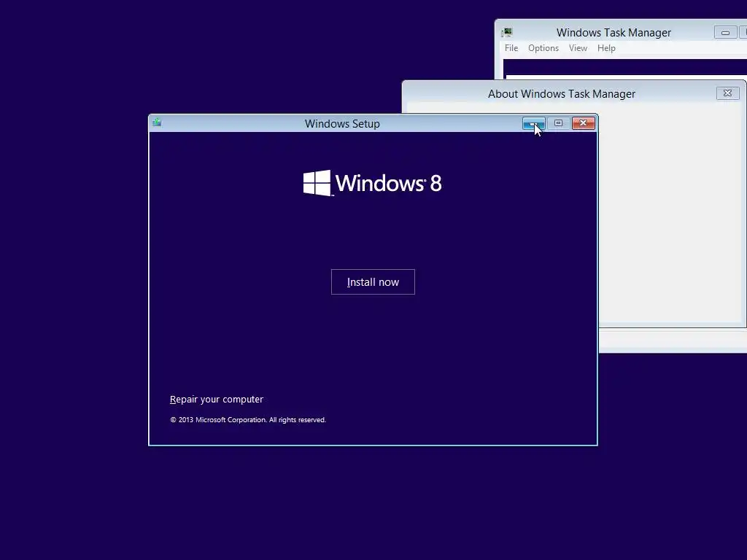Click the Windows Task Manager title text
The image size is (747, 560).
click(x=614, y=32)
